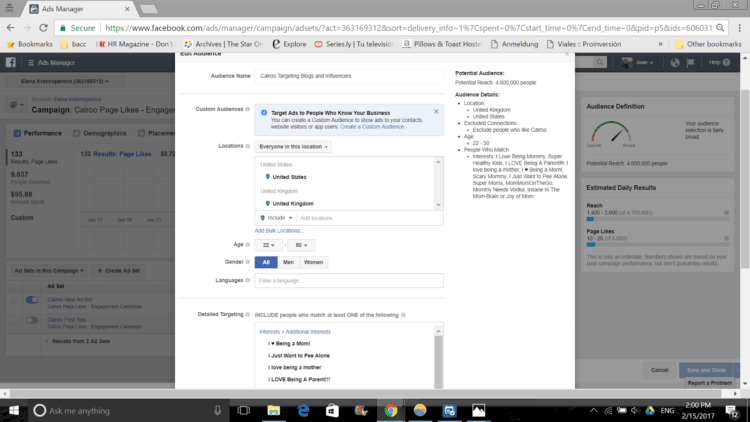Image resolution: width=750 pixels, height=422 pixels.
Task: Dismiss the Custom Audience tip with X
Action: (x=436, y=111)
